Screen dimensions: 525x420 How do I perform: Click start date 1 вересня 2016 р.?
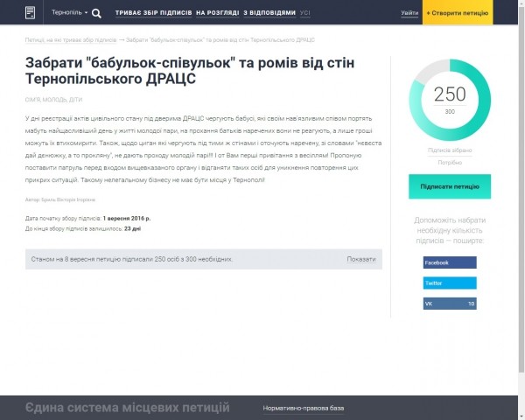click(127, 219)
